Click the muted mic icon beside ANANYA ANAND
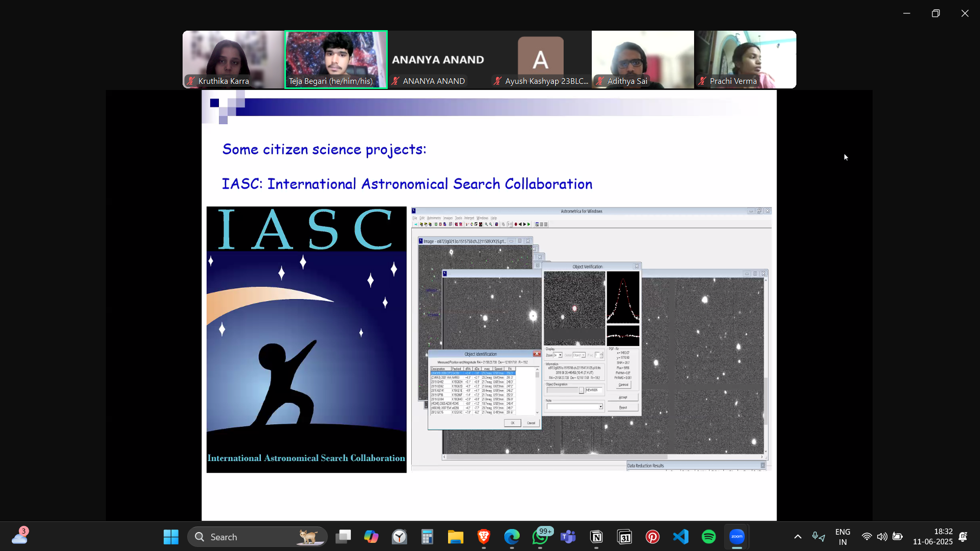This screenshot has height=551, width=980. click(395, 81)
